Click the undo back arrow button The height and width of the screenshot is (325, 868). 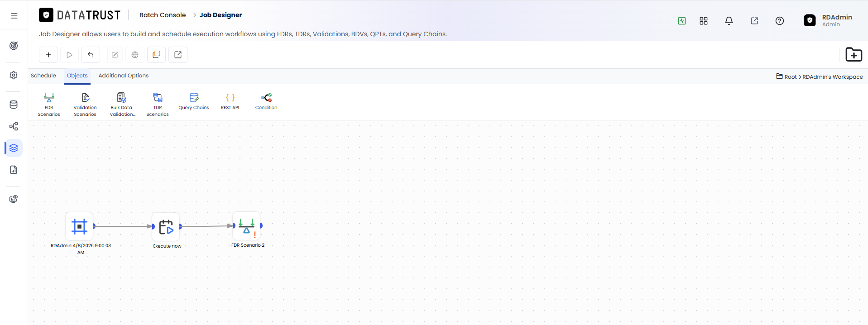(91, 55)
